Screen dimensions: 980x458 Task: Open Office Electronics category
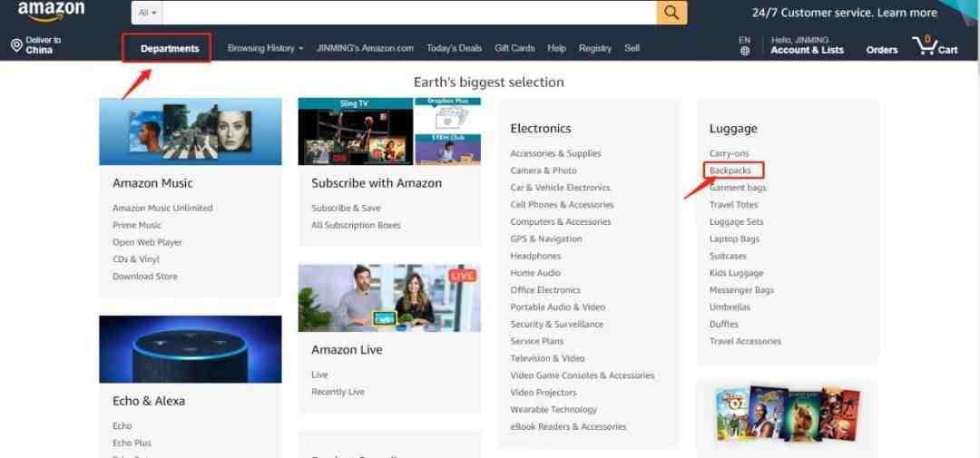point(545,290)
